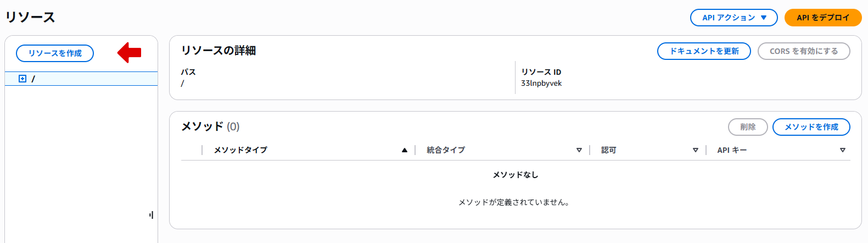Click the メソッドを作成 button
Screen dimensions: 868x243
coord(811,127)
